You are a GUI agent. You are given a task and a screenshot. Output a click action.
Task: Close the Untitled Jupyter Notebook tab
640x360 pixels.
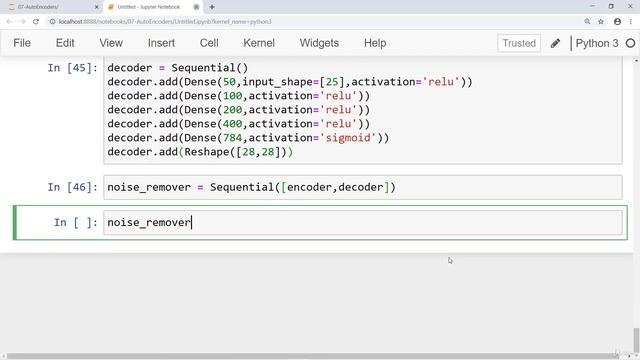196,7
